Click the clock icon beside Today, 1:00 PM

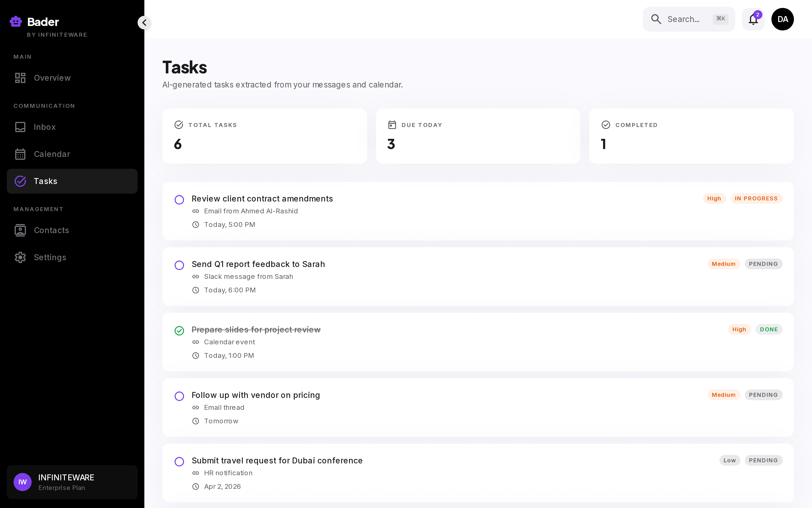(x=196, y=356)
